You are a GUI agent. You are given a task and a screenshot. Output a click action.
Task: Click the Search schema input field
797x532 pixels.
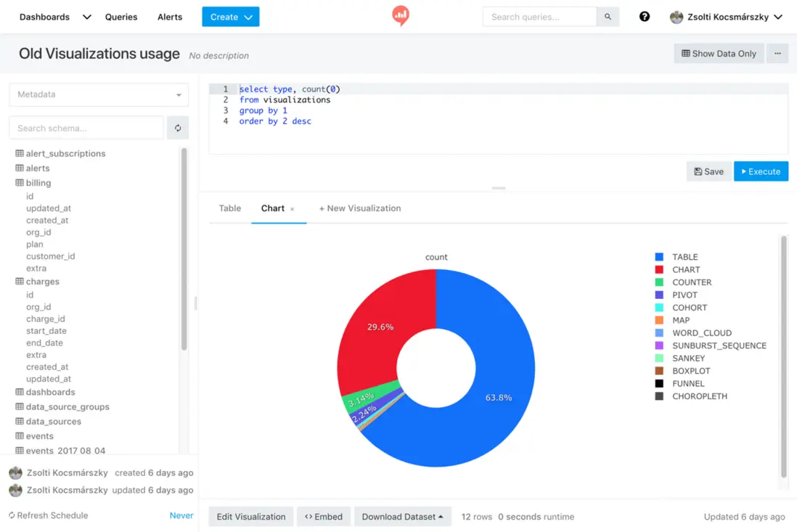tap(86, 128)
